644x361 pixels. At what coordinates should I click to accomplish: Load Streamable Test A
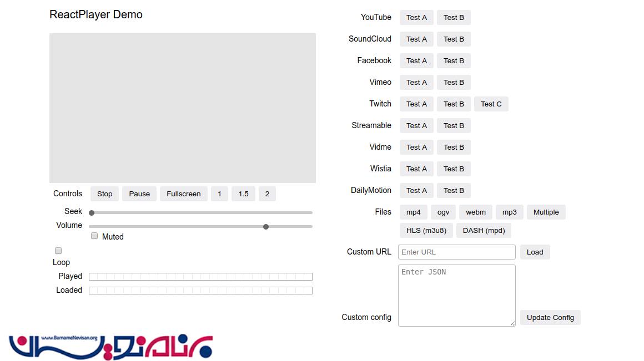pyautogui.click(x=416, y=126)
